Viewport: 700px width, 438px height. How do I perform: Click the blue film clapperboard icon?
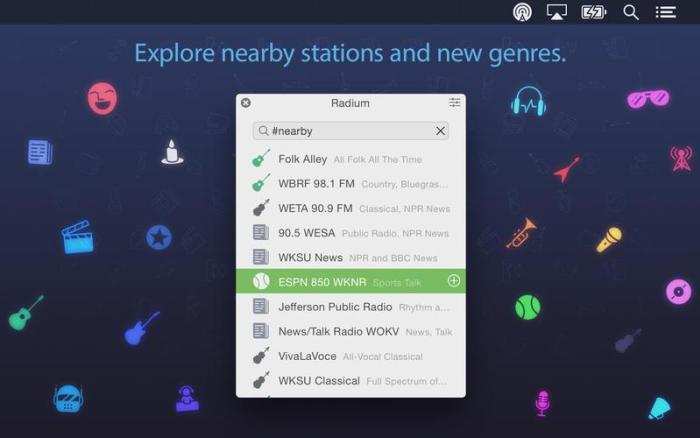coord(78,237)
